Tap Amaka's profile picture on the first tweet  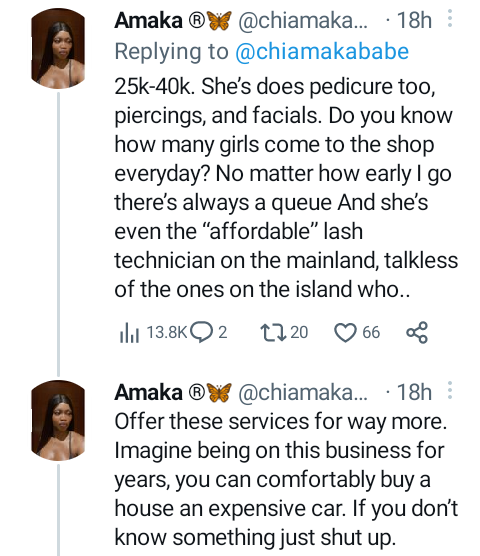click(58, 49)
